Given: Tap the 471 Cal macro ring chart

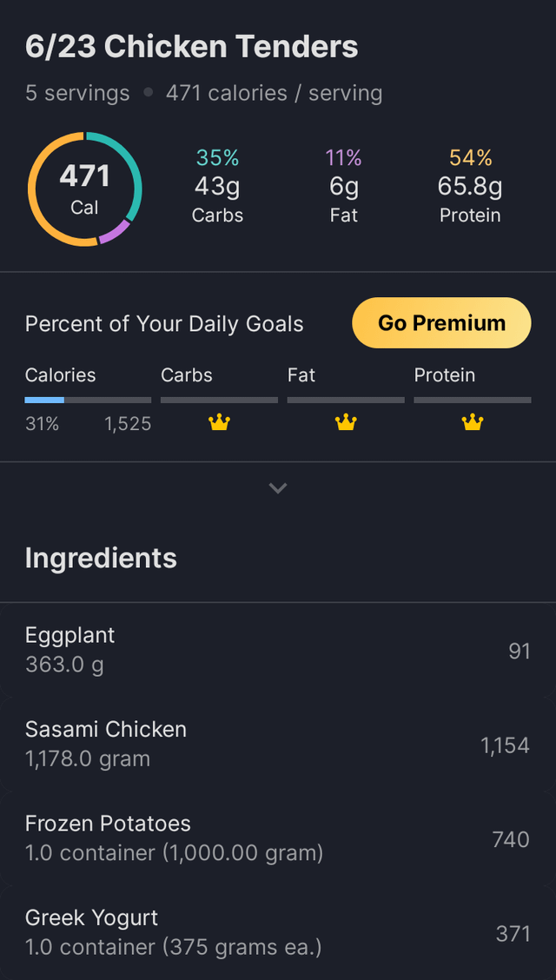Looking at the screenshot, I should pyautogui.click(x=84, y=189).
